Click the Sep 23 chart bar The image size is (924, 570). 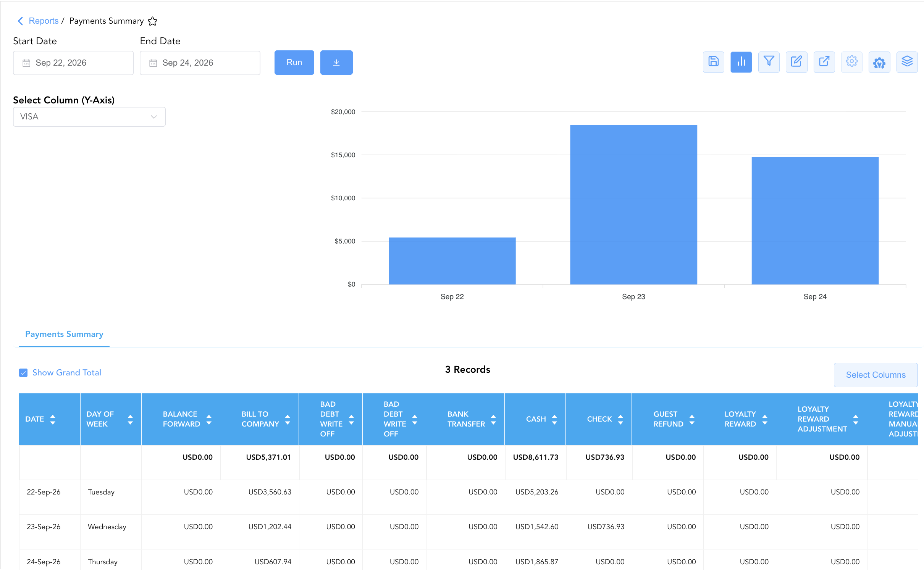pyautogui.click(x=633, y=204)
